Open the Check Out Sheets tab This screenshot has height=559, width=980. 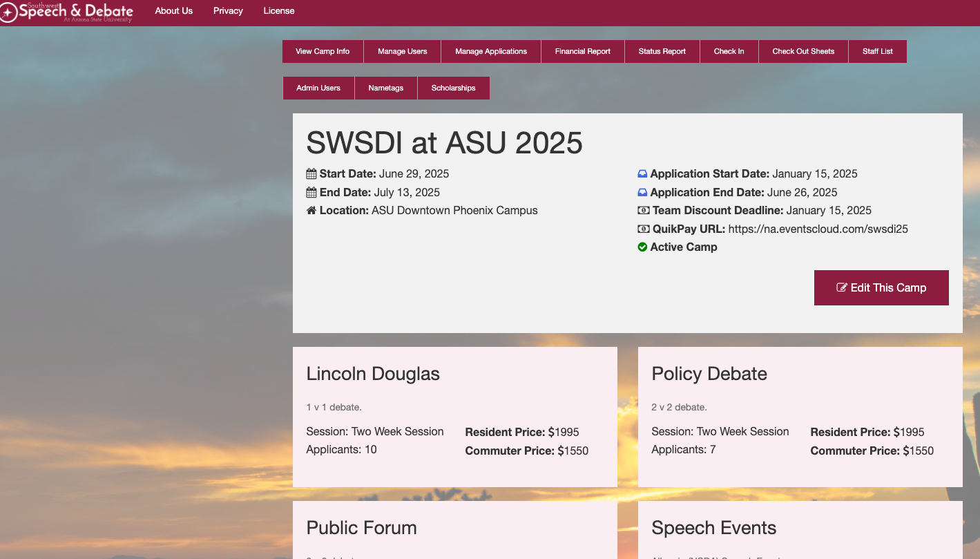pyautogui.click(x=803, y=52)
